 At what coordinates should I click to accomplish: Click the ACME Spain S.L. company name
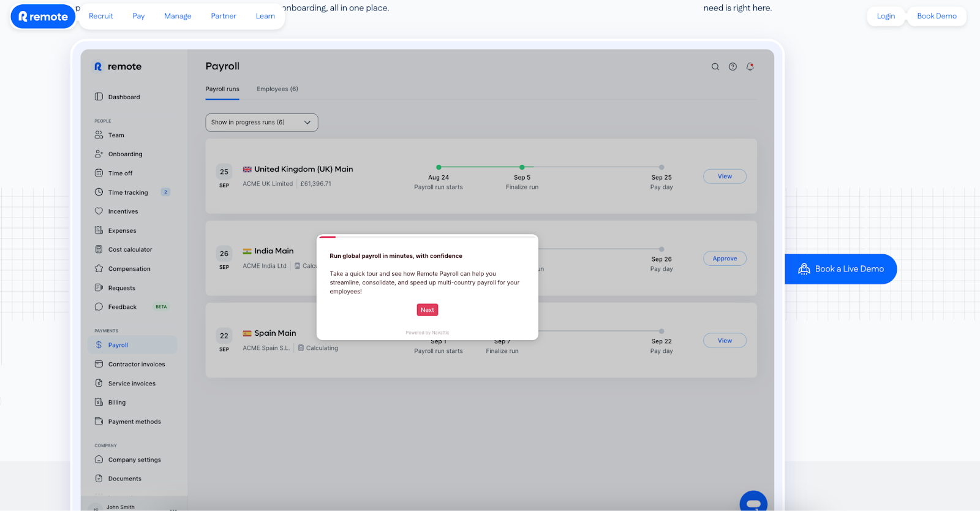(266, 348)
